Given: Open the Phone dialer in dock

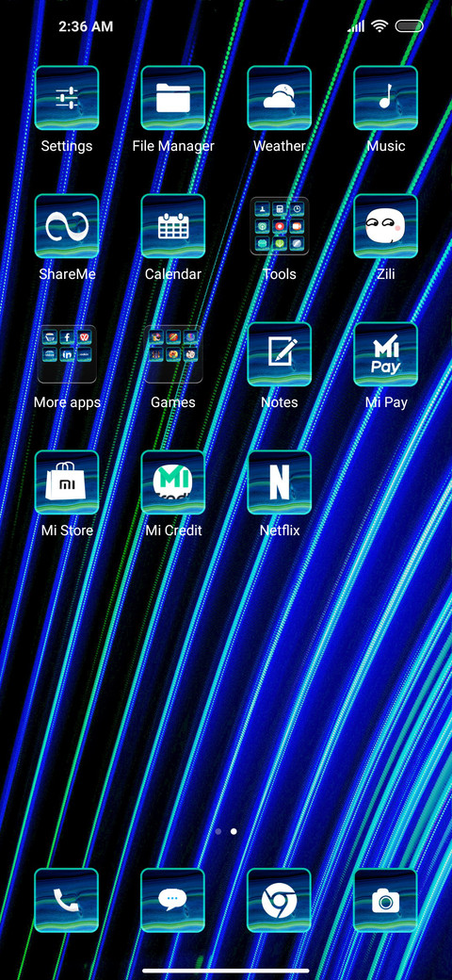Looking at the screenshot, I should pyautogui.click(x=67, y=901).
